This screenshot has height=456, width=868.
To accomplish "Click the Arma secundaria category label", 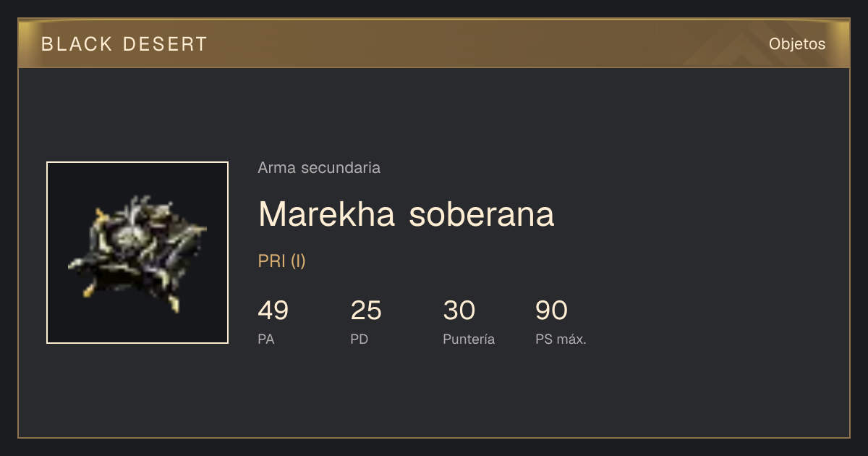I will (x=319, y=168).
